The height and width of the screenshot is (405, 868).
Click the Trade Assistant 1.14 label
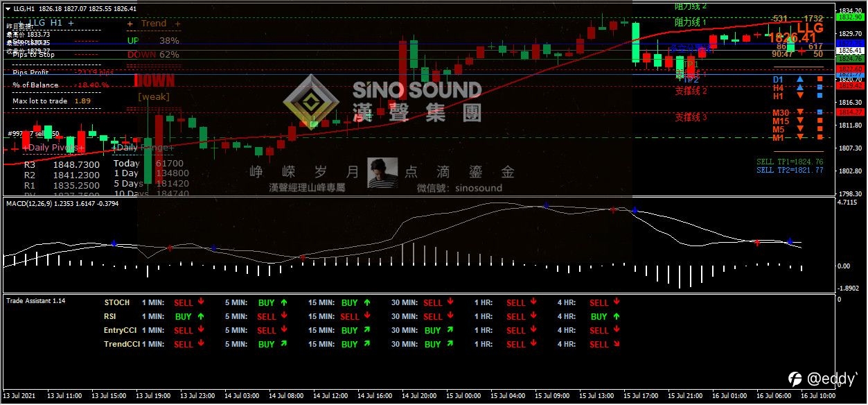[35, 300]
